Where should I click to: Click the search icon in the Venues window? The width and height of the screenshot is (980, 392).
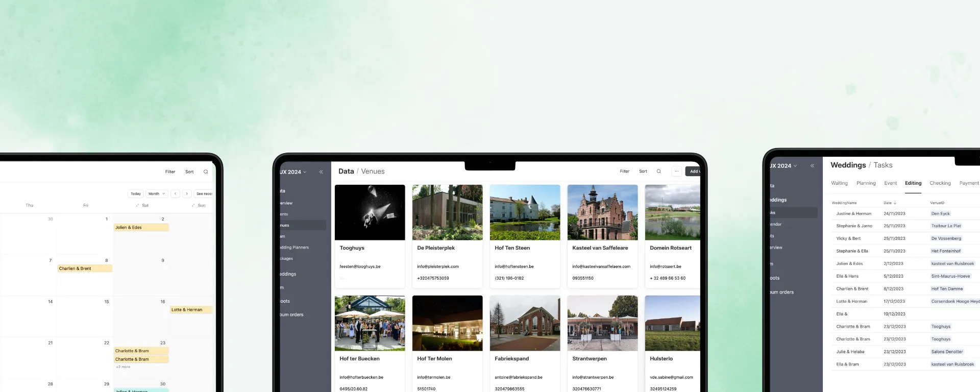tap(658, 171)
